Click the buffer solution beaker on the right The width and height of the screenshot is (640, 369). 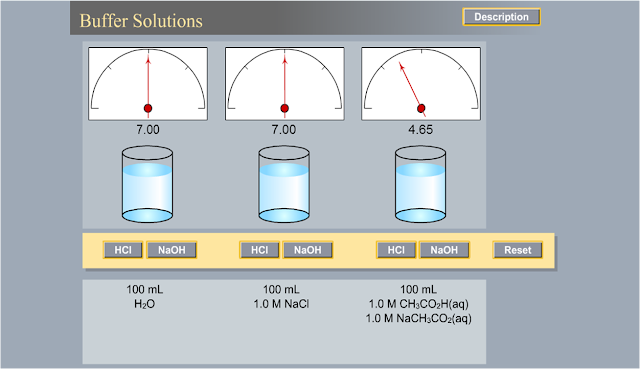coord(420,184)
